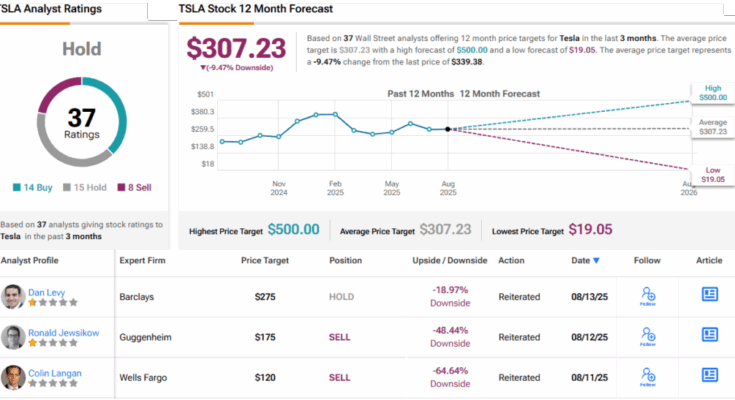735x400 pixels.
Task: Click Ronald Jewsikow's profile photo
Action: [x=13, y=337]
